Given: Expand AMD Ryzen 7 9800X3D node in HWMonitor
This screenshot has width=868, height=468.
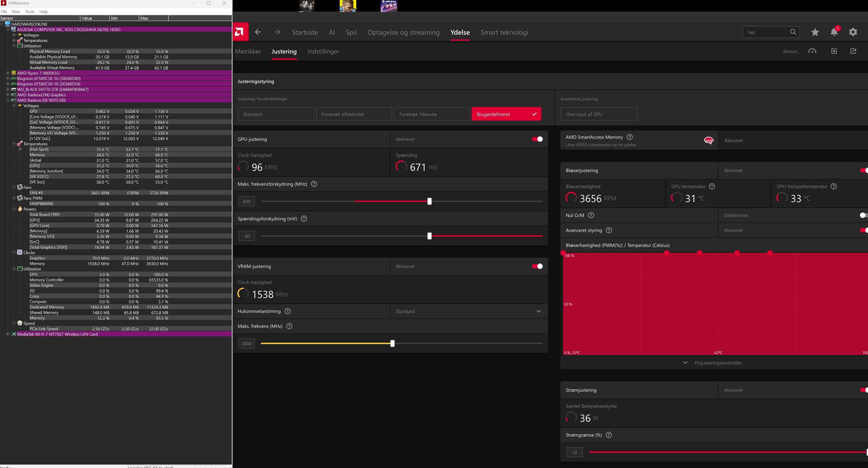Looking at the screenshot, I should 8,73.
